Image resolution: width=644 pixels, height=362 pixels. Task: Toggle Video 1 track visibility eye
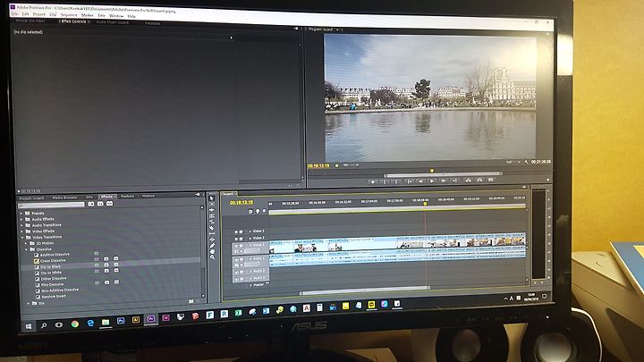(236, 246)
